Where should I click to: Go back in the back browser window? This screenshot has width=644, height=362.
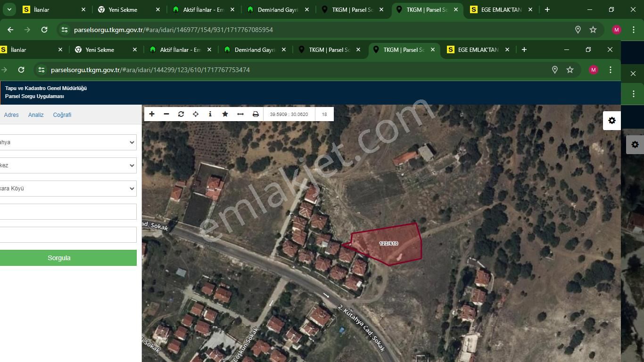[10, 30]
